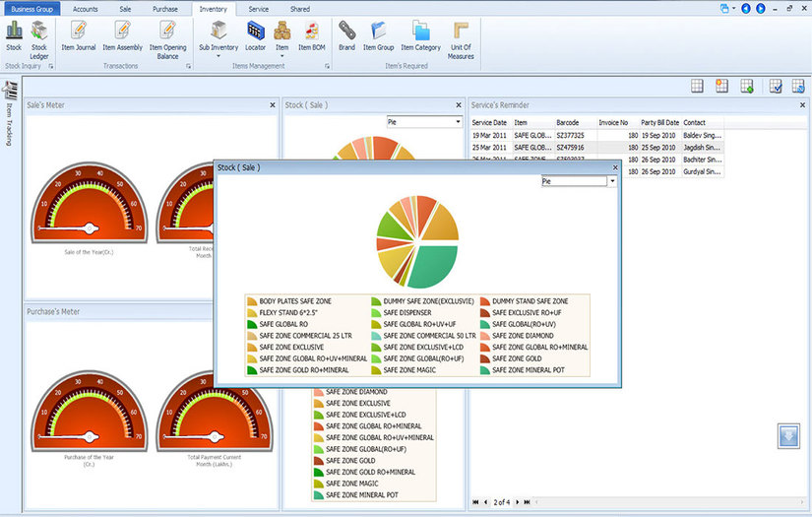
Task: Expand the windows switcher dropdown arrow
Action: click(733, 8)
